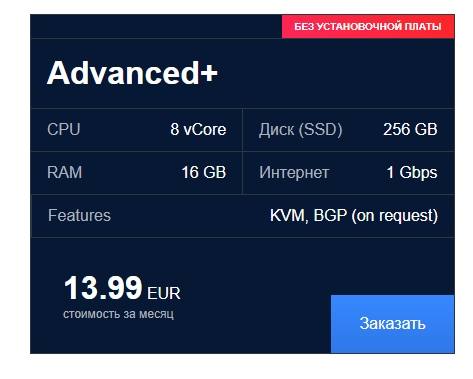Click the blue Заказать order button
The image size is (473, 379).
point(392,323)
